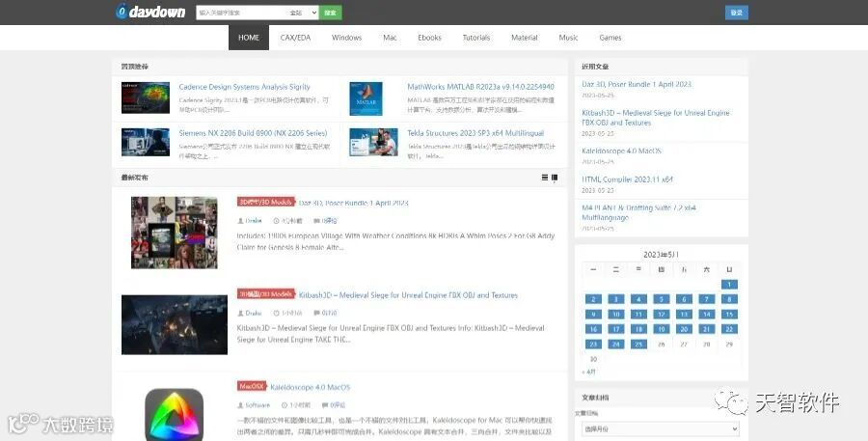Switch to card view icon in latest posts
The height and width of the screenshot is (441, 868).
click(555, 178)
